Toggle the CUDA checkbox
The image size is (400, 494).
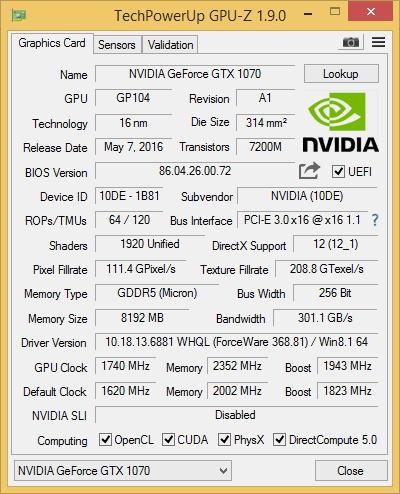tap(168, 440)
